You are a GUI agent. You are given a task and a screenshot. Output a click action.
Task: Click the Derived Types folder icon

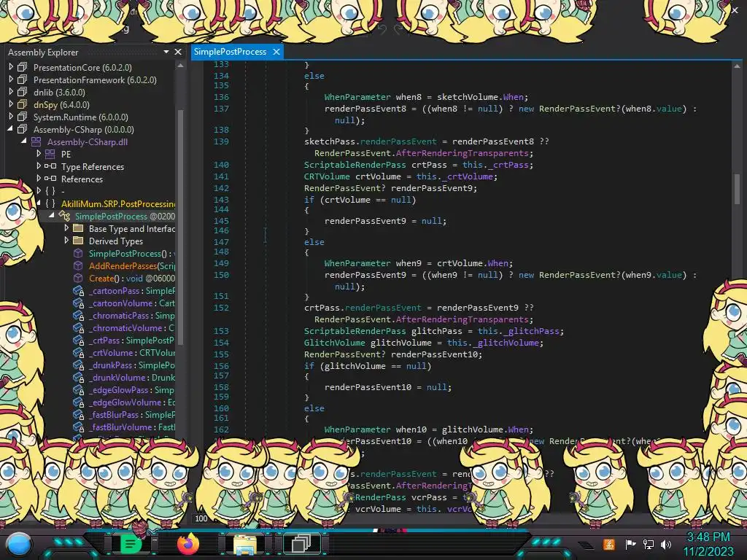[x=78, y=241]
